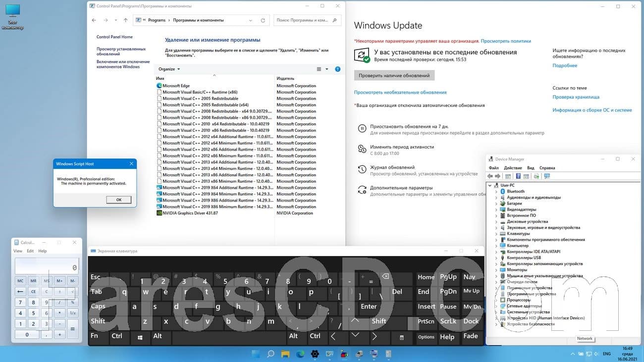Click Издатель column header in programs list
Image resolution: width=644 pixels, height=362 pixels.
coord(285,78)
